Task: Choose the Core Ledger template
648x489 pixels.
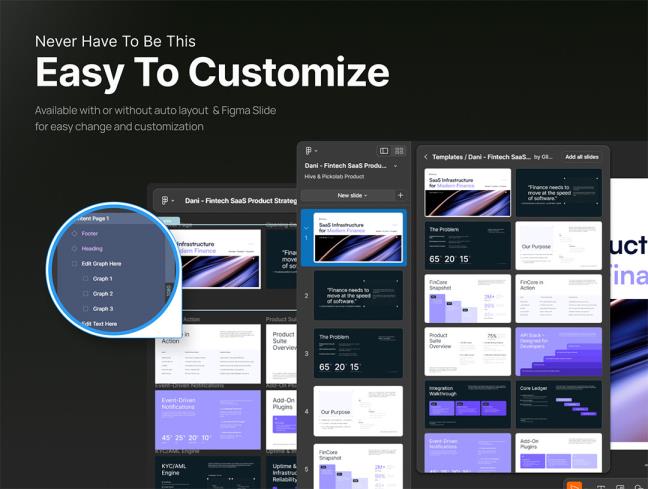Action: pyautogui.click(x=558, y=404)
